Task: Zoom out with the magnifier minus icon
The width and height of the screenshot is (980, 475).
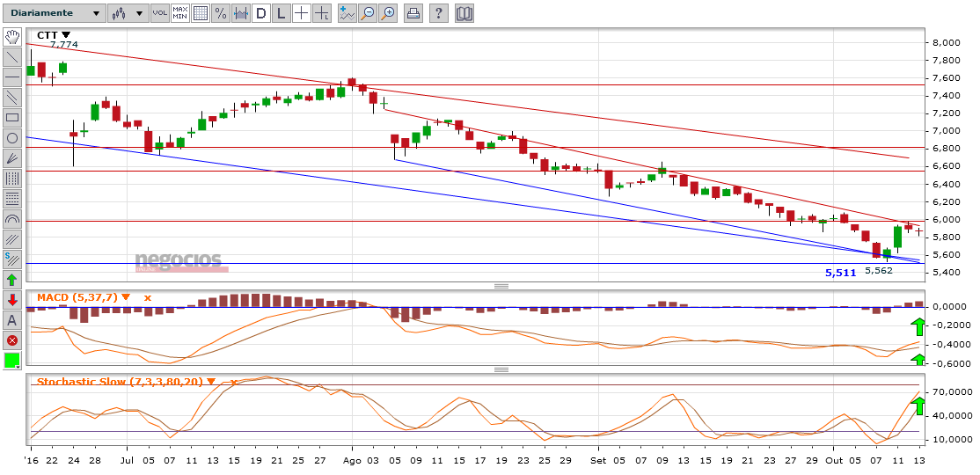Action: tap(368, 13)
